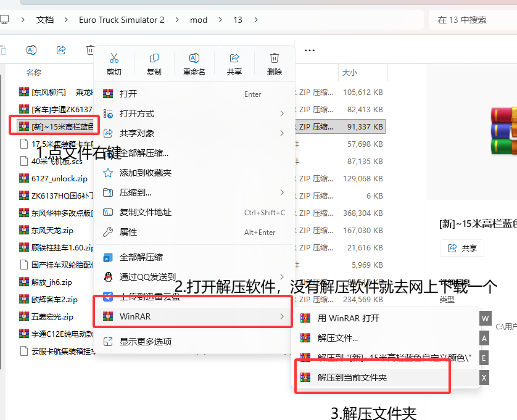Click the Copy (复制) icon in context menu
517x420 pixels.
pyautogui.click(x=154, y=59)
